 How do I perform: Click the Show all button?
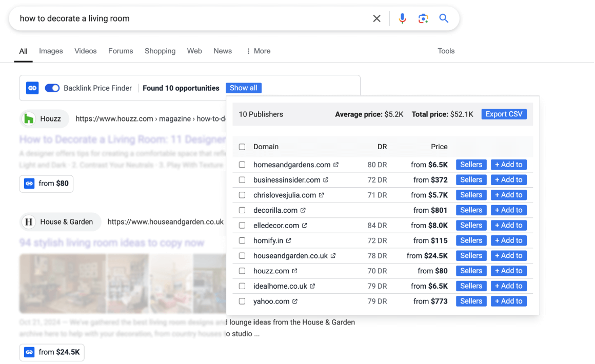coord(244,88)
